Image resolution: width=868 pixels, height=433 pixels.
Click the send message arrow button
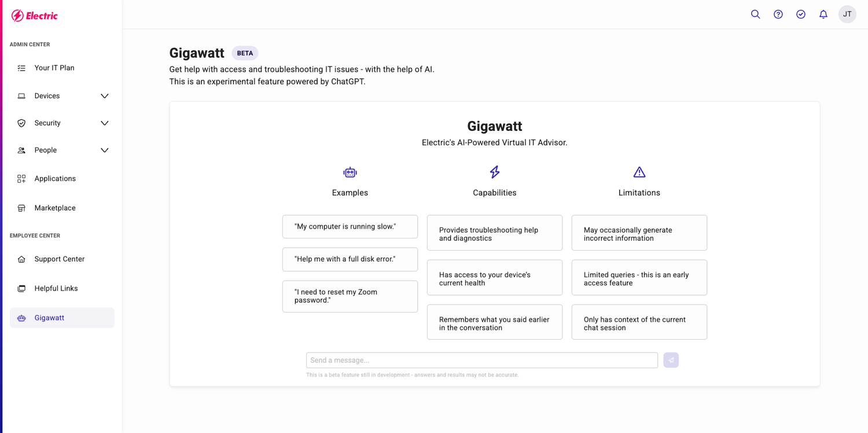pos(671,359)
